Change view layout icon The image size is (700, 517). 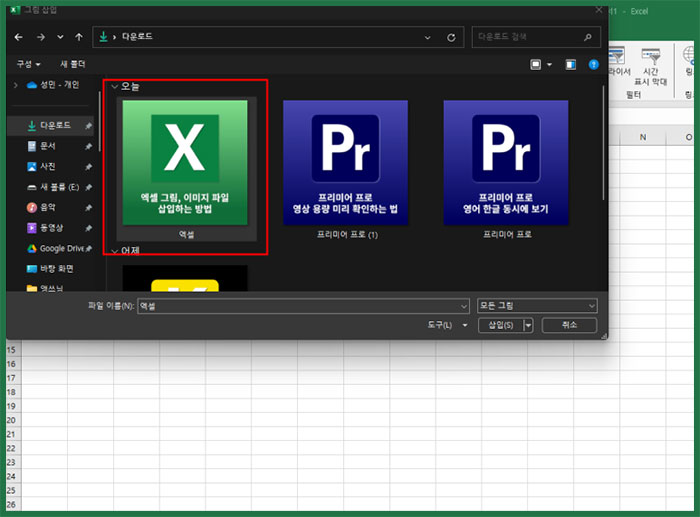tap(536, 65)
